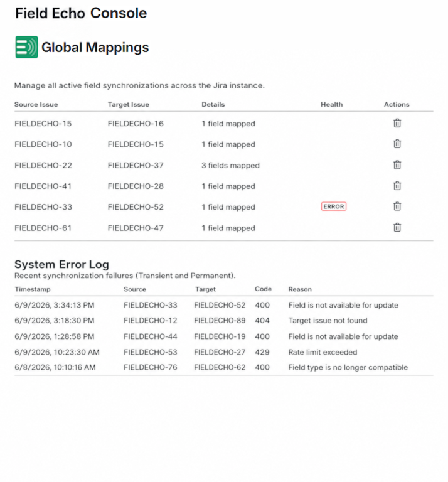This screenshot has height=482, width=448.
Task: Click the green Field Echo logo icon
Action: point(27,47)
